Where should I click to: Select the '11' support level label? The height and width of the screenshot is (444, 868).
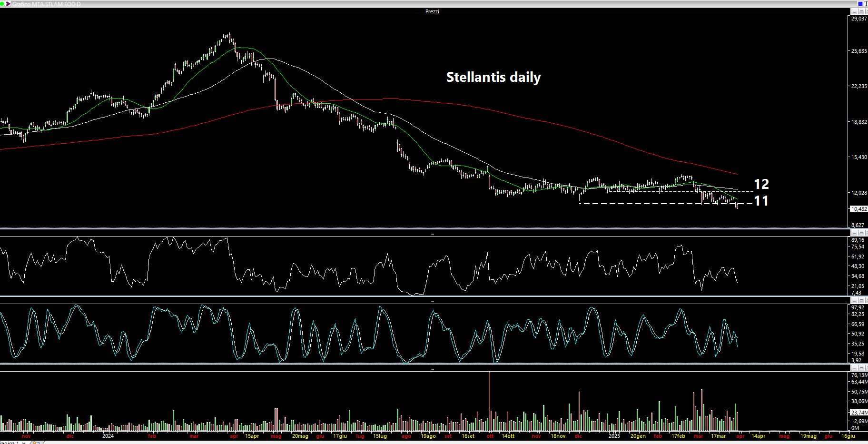(x=761, y=201)
